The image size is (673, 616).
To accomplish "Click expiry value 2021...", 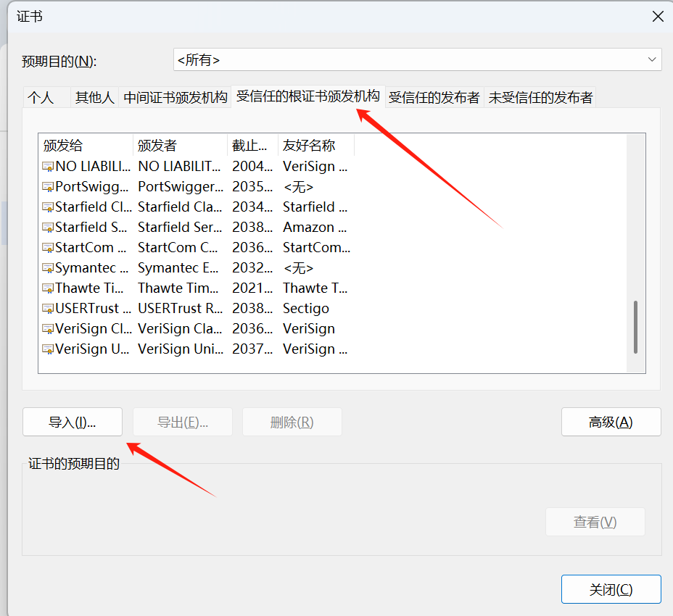I will [252, 288].
